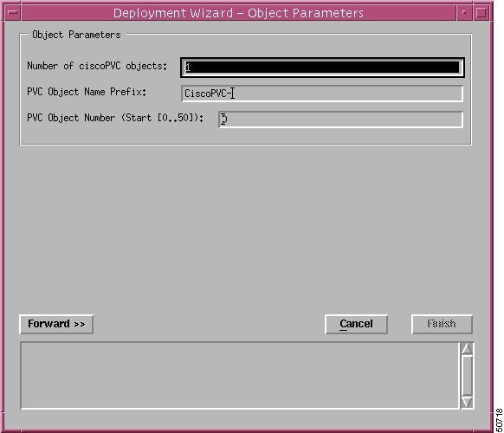The height and width of the screenshot is (433, 504).
Task: Go to next step with Forward >>
Action: (56, 324)
